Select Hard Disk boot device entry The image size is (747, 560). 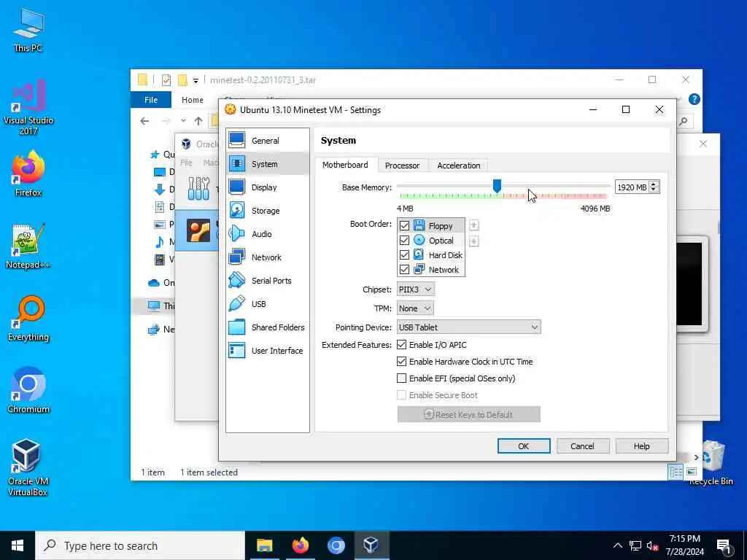430,255
